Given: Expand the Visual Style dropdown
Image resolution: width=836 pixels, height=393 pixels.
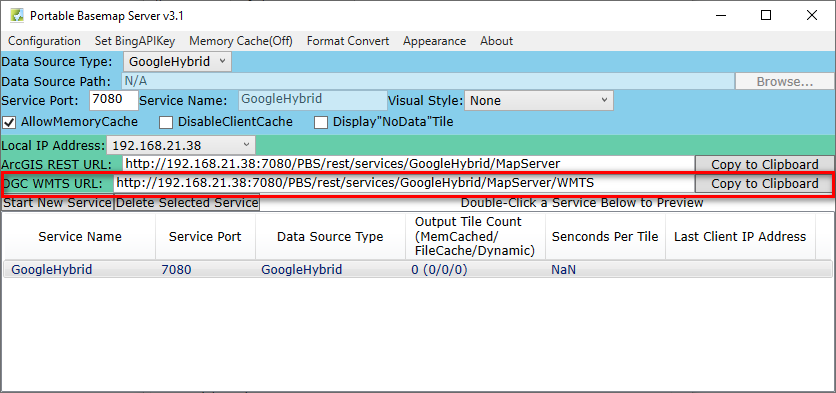Looking at the screenshot, I should point(538,100).
